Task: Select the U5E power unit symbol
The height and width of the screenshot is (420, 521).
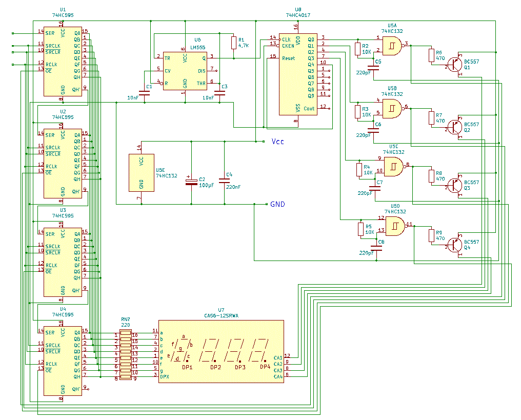Action: 142,173
